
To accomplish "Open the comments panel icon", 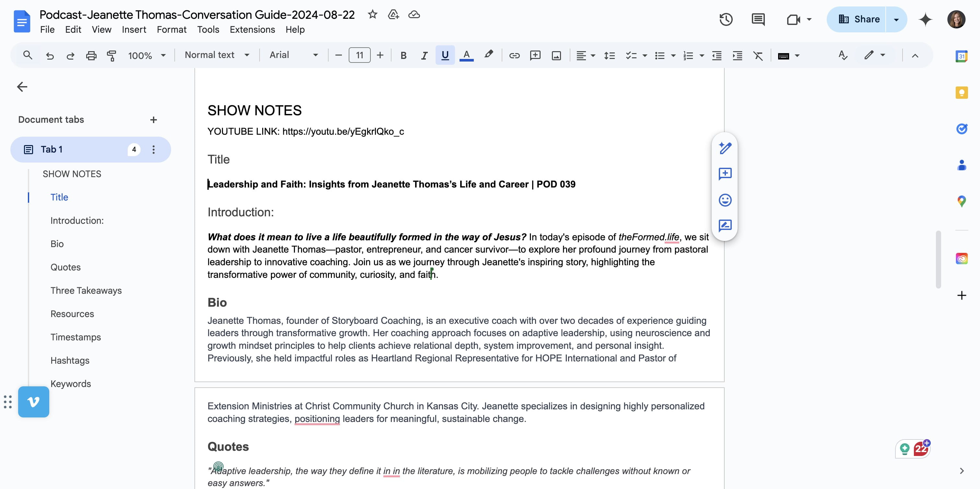I will pyautogui.click(x=758, y=19).
